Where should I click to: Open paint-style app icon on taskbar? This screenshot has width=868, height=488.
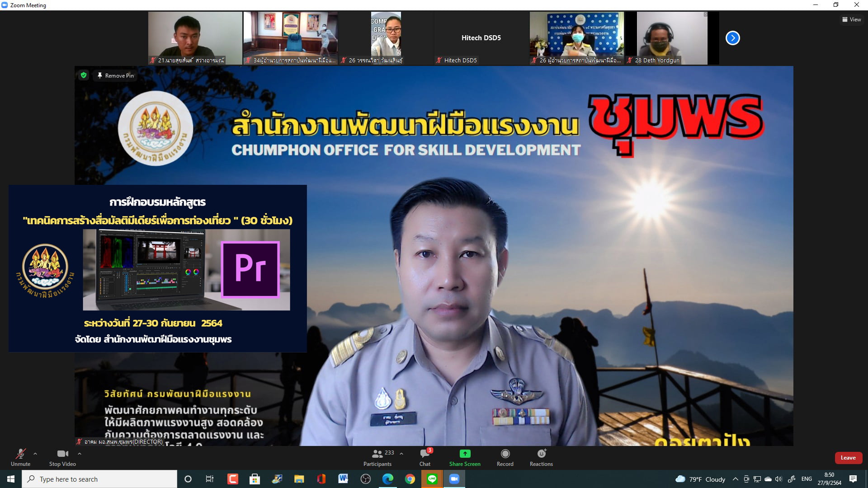[277, 479]
